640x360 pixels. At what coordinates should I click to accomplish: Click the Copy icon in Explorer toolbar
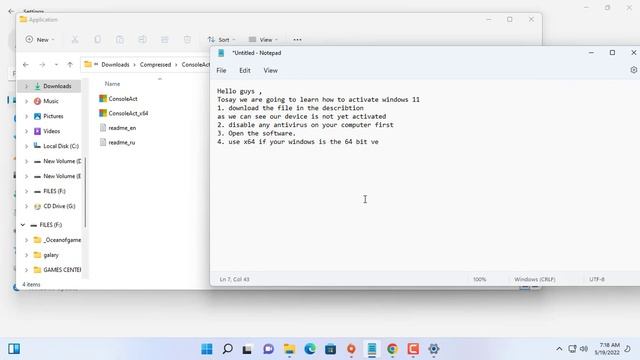[x=97, y=40]
